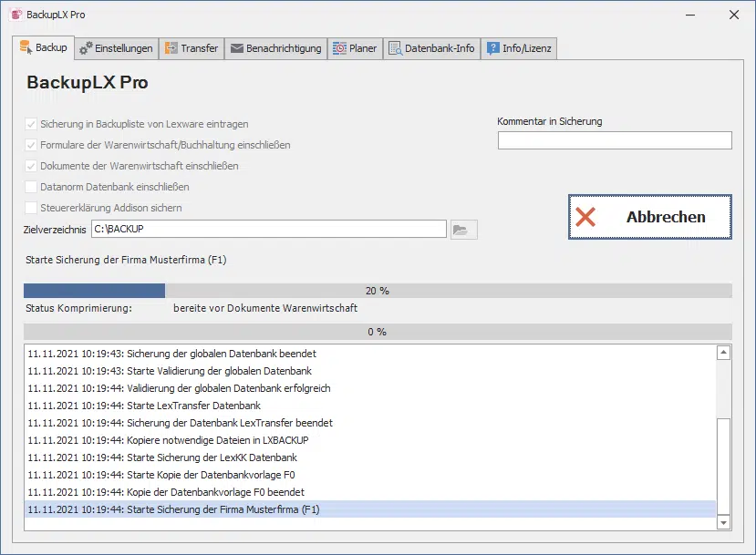Enable Datanorm Datenbank einschließen checkbox
Viewport: 756px width, 555px height.
click(x=31, y=187)
